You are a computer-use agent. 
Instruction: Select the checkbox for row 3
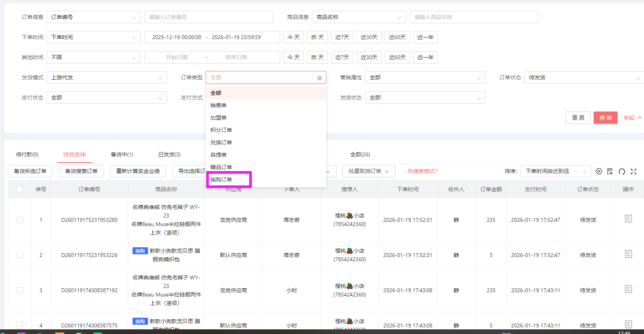[x=20, y=290]
